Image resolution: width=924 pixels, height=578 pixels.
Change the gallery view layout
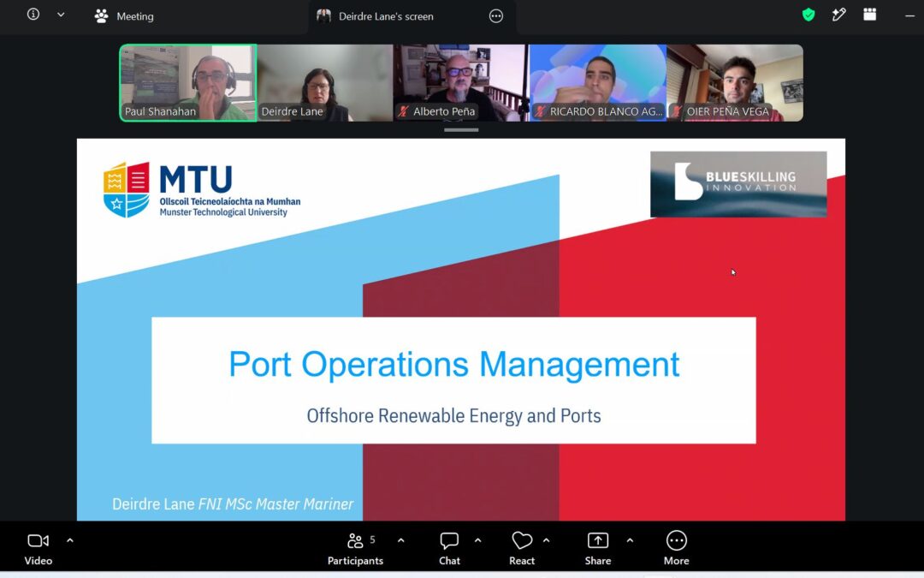870,15
